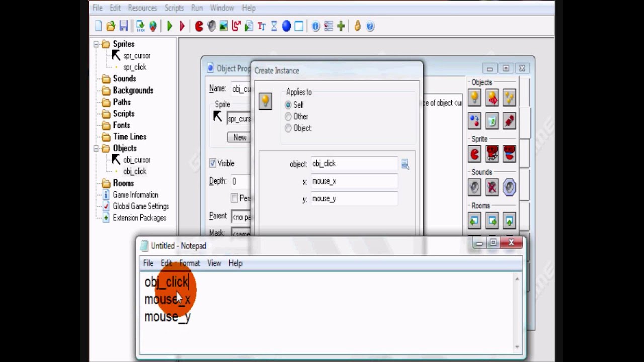Select the Stop Sound action icon
This screenshot has width=644, height=362.
(492, 188)
